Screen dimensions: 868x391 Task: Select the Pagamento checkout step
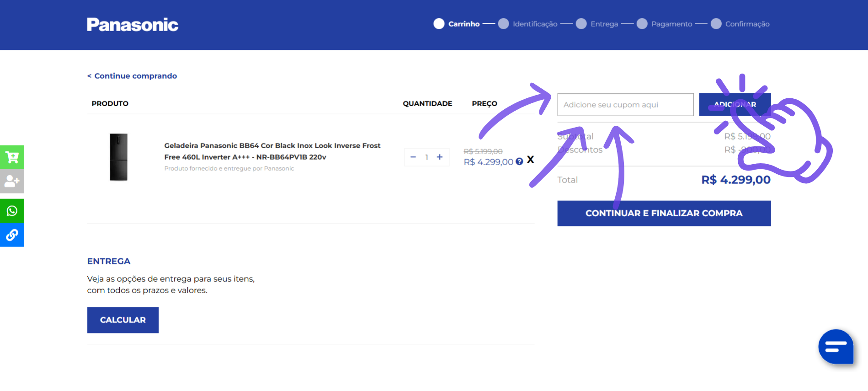(x=665, y=24)
